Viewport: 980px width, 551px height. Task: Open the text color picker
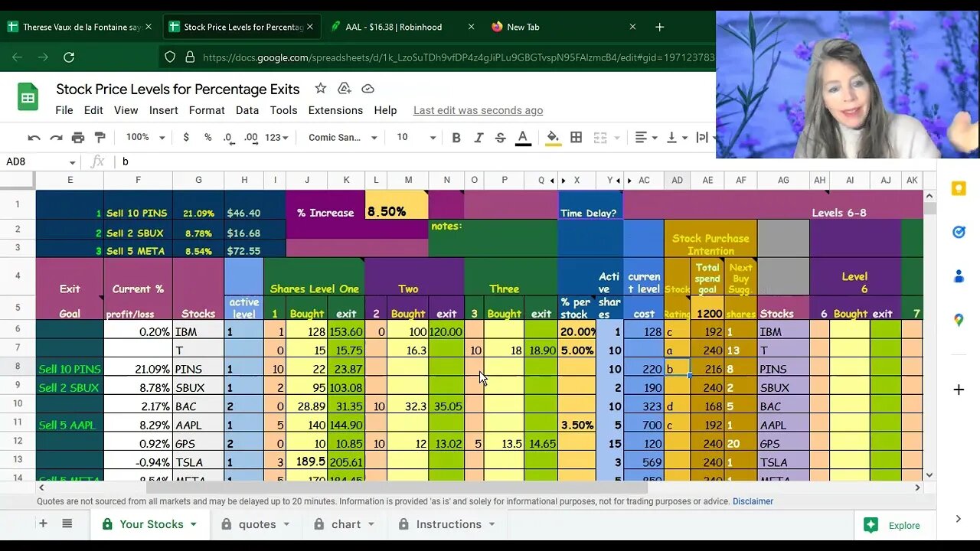click(523, 138)
